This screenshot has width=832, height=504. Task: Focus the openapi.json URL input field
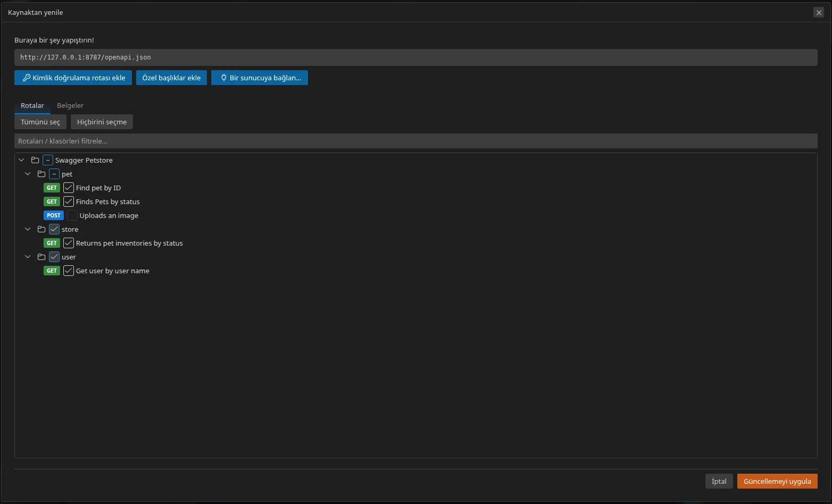click(x=416, y=57)
